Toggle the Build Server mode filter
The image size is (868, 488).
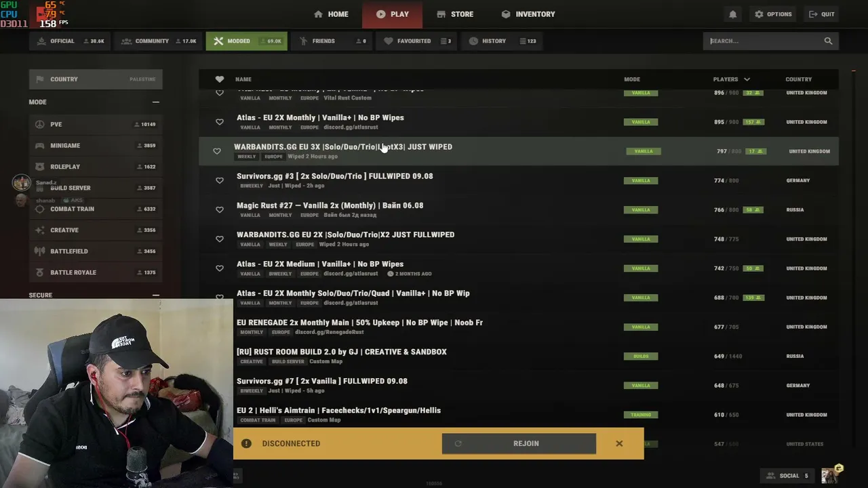click(96, 188)
